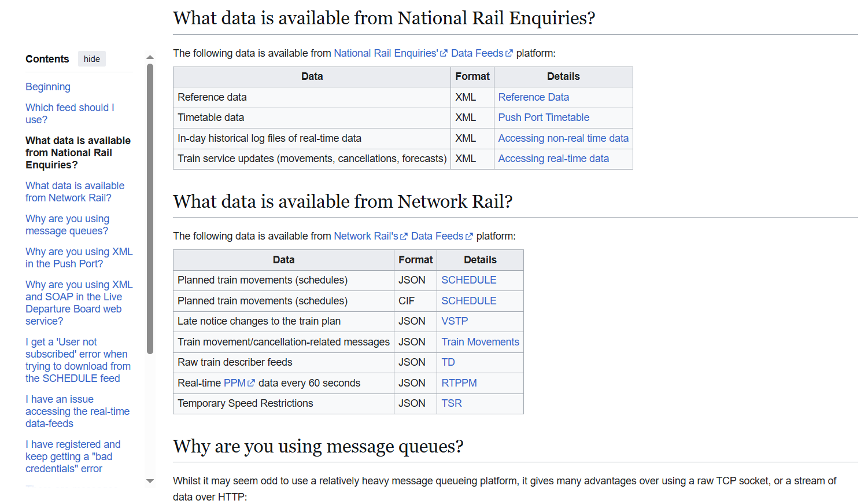Viewport: 868px width, 504px height.
Task: Open the RTPPM details link
Action: [459, 383]
